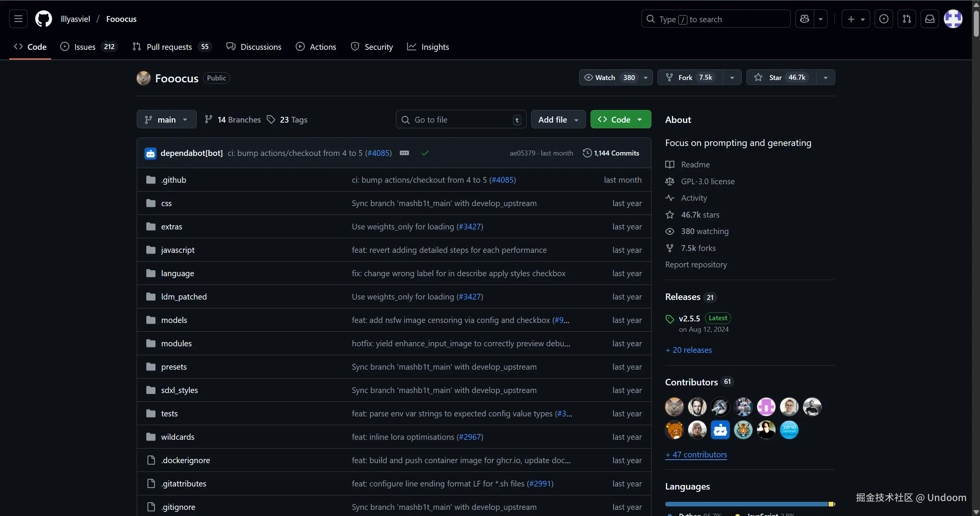Expand commit message ellipsis icon
The width and height of the screenshot is (980, 516).
(404, 153)
